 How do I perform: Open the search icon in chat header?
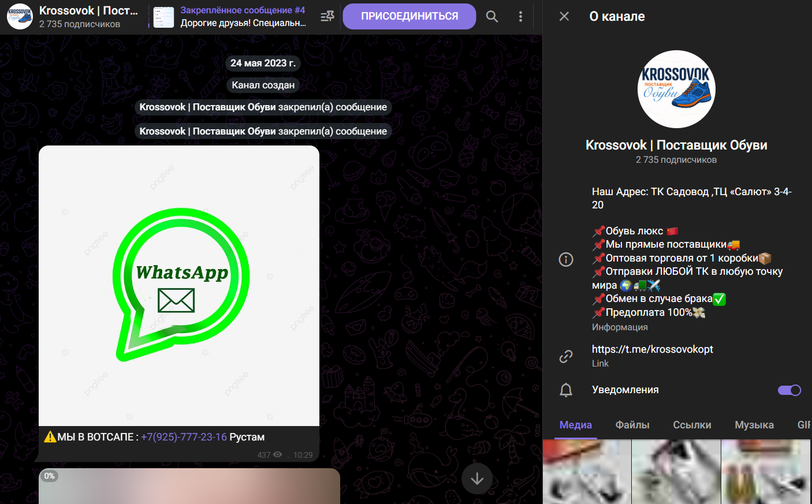click(491, 16)
